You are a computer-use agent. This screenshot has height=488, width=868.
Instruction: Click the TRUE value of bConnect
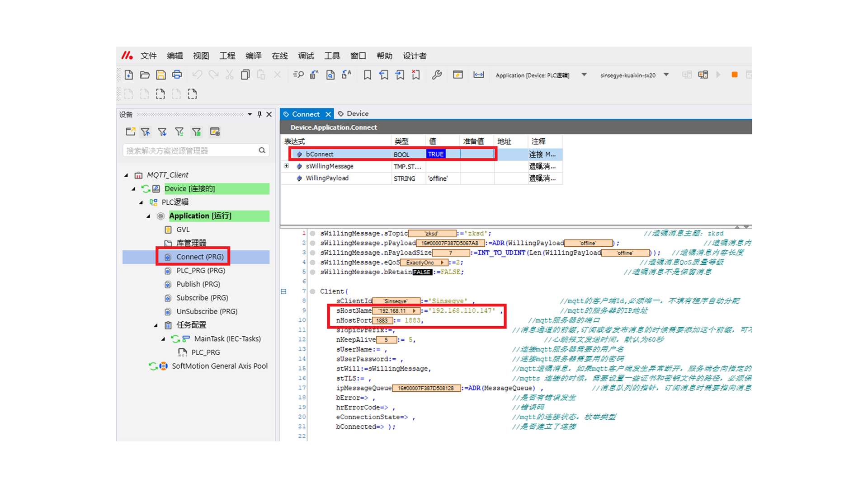tap(436, 154)
